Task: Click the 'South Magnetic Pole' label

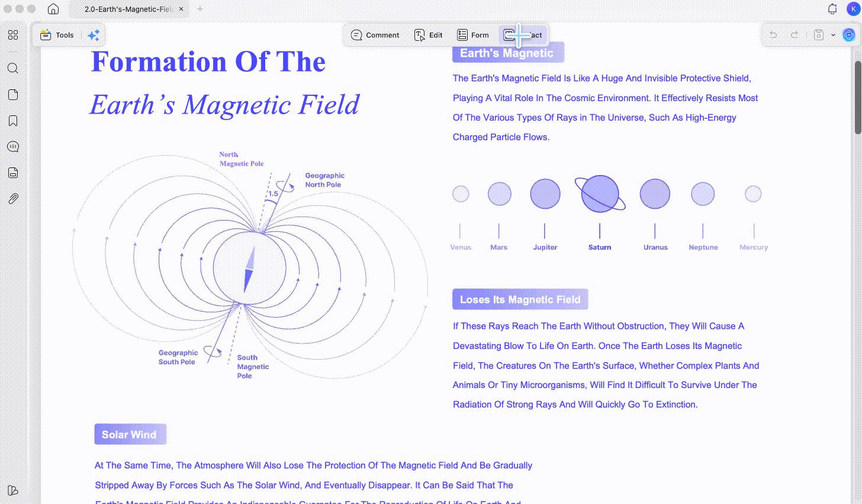Action: pos(253,367)
